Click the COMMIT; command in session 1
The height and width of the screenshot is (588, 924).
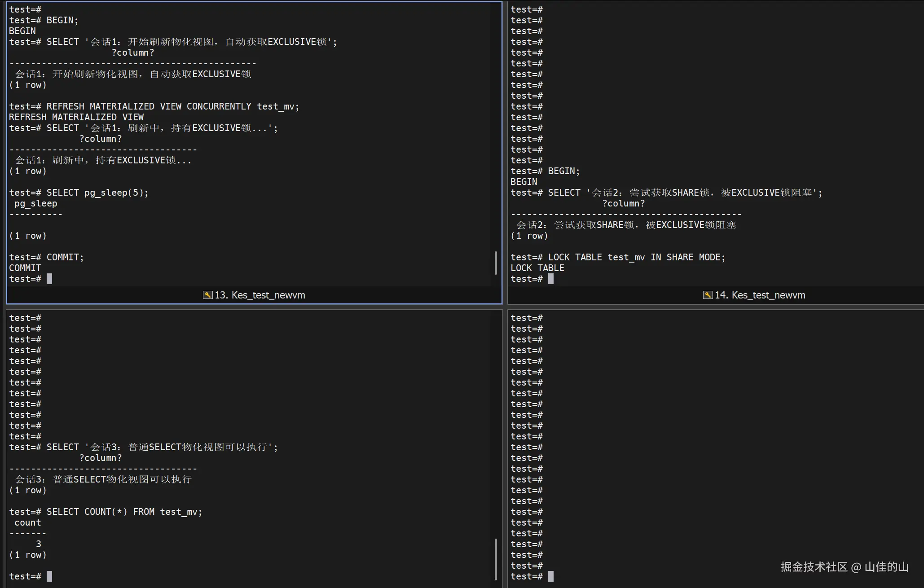tap(65, 257)
